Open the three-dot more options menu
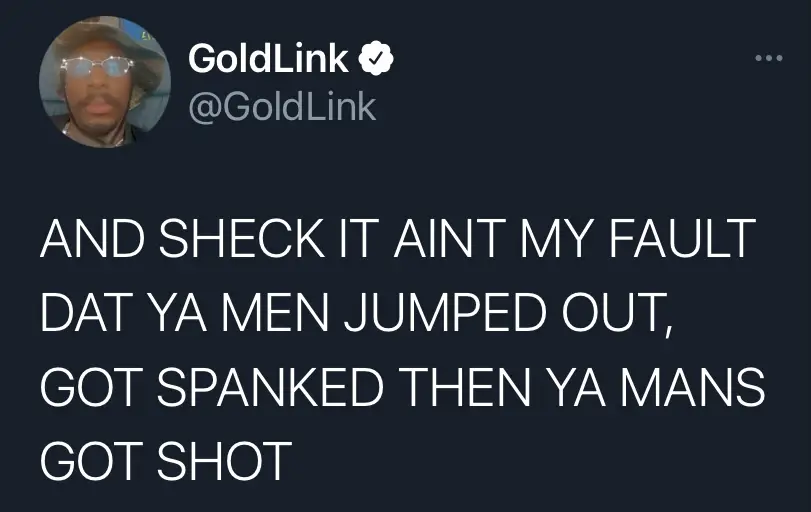Image resolution: width=811 pixels, height=512 pixels. 767,58
